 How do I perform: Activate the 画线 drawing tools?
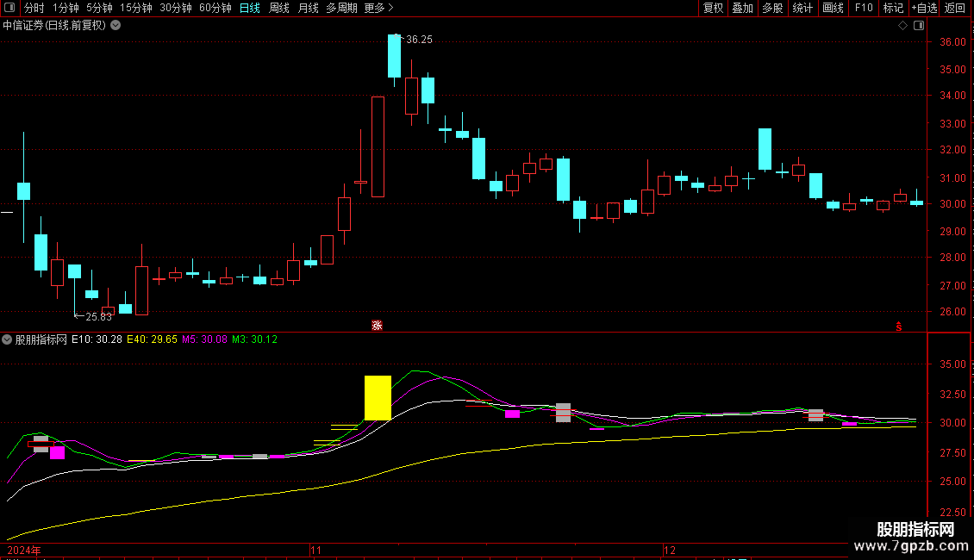pyautogui.click(x=833, y=8)
